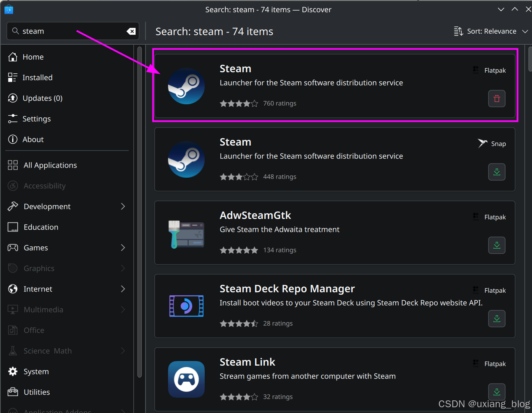This screenshot has width=532, height=413.
Task: Click the Flatpak icon on Steam Link card
Action: point(476,363)
